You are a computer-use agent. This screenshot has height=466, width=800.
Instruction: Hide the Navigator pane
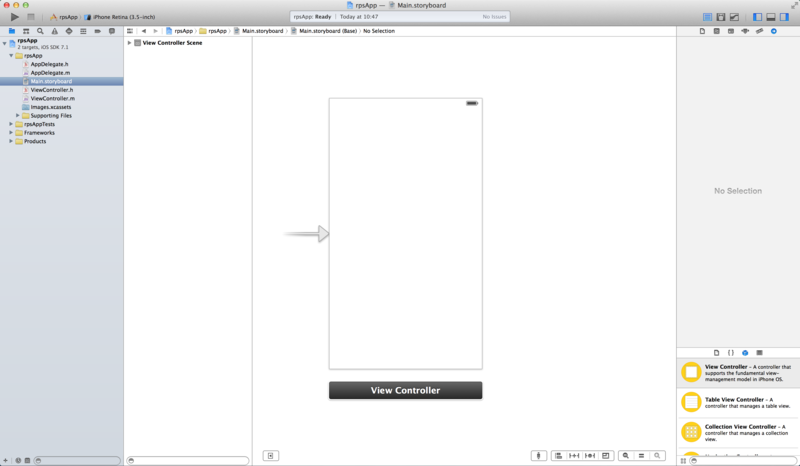click(758, 17)
